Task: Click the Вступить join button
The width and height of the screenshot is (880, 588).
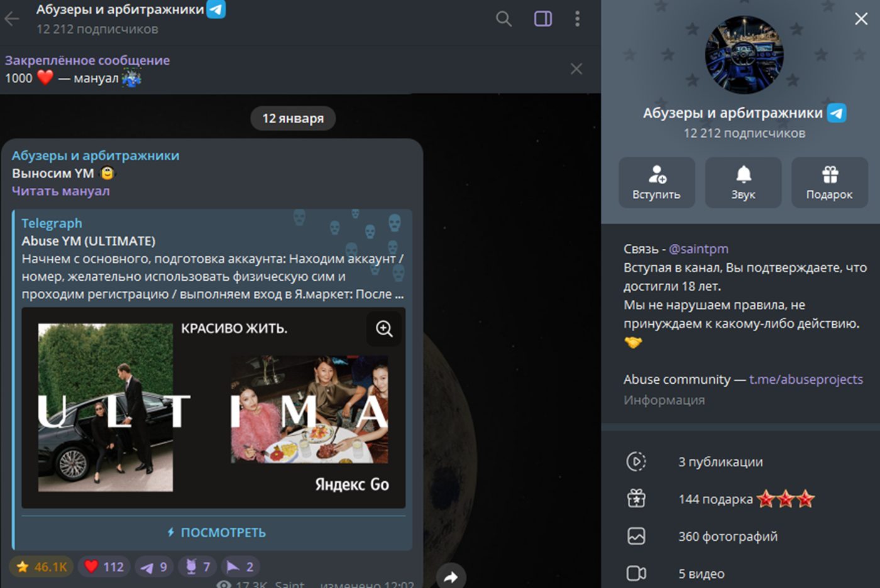Action: [656, 182]
